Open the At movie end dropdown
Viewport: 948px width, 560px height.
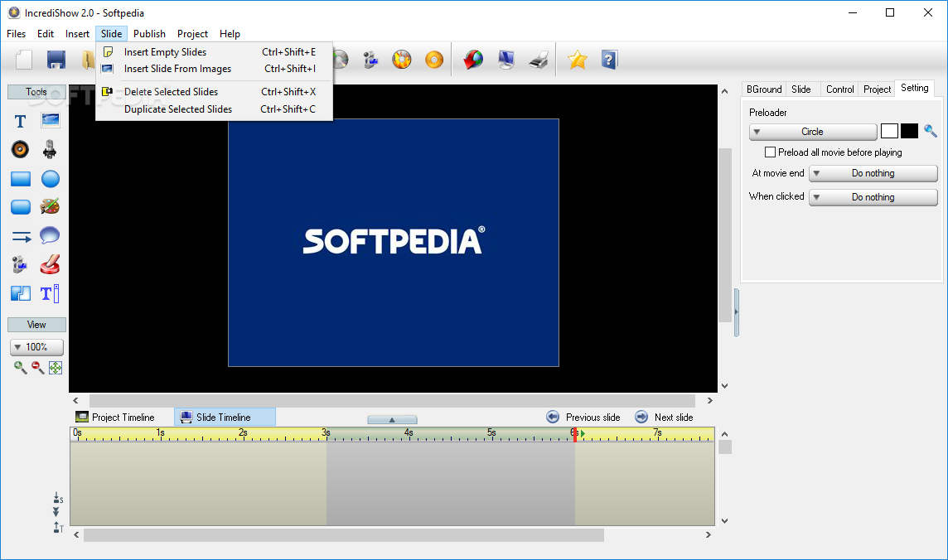click(x=873, y=173)
